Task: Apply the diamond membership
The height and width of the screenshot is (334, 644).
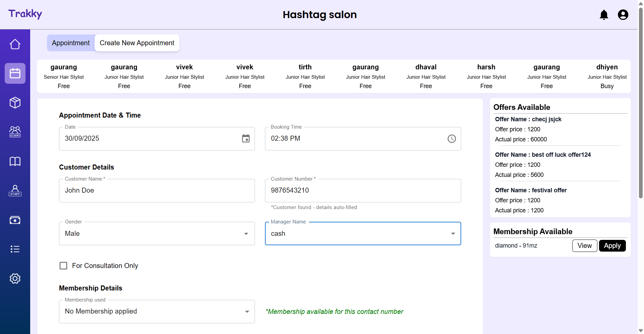Action: tap(612, 246)
